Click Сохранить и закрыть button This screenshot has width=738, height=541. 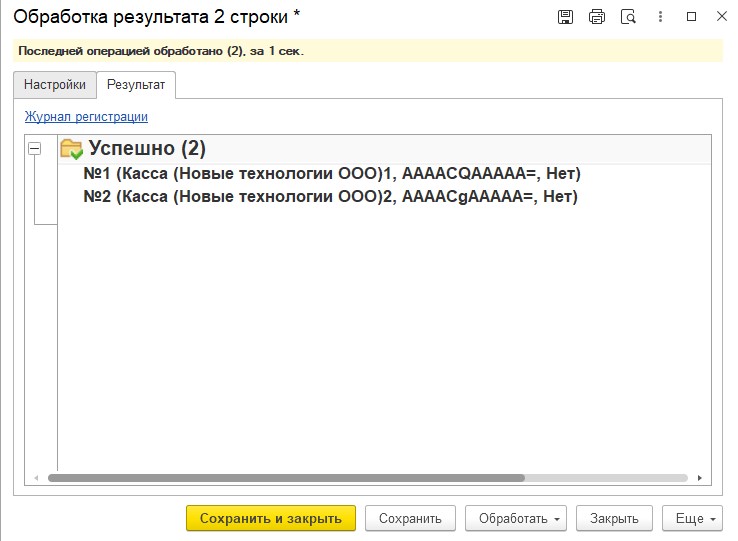coord(271,518)
